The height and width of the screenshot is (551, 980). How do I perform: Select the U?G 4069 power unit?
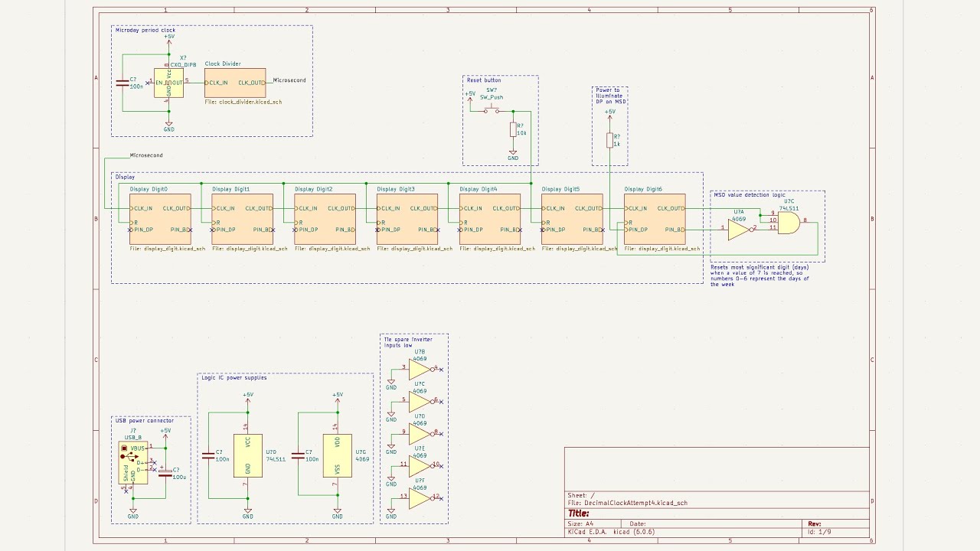(338, 455)
